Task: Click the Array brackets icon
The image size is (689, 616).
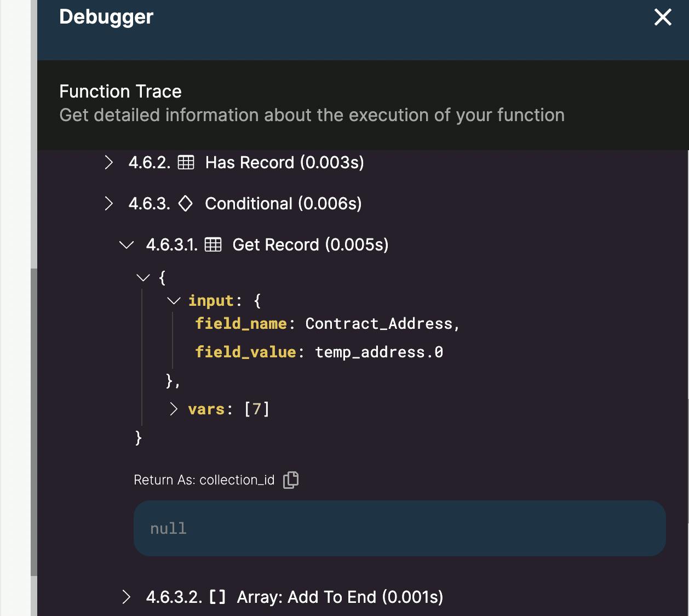Action: coord(217,597)
